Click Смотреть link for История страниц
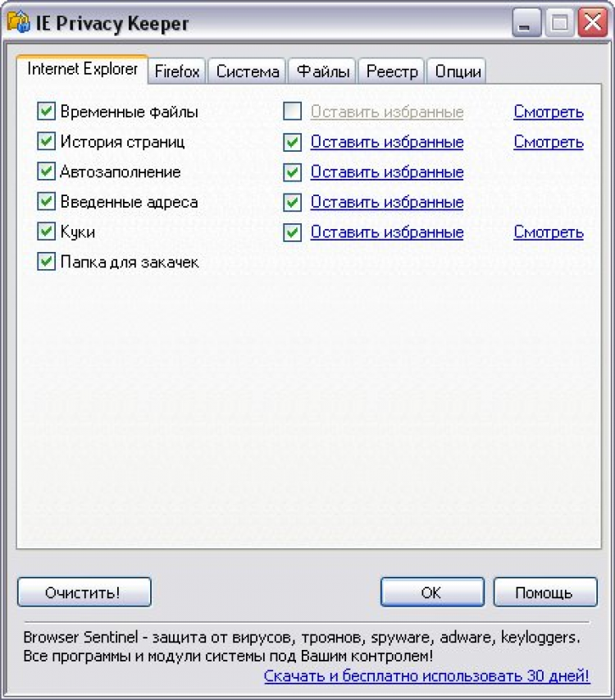Image resolution: width=615 pixels, height=700 pixels. pos(549,142)
